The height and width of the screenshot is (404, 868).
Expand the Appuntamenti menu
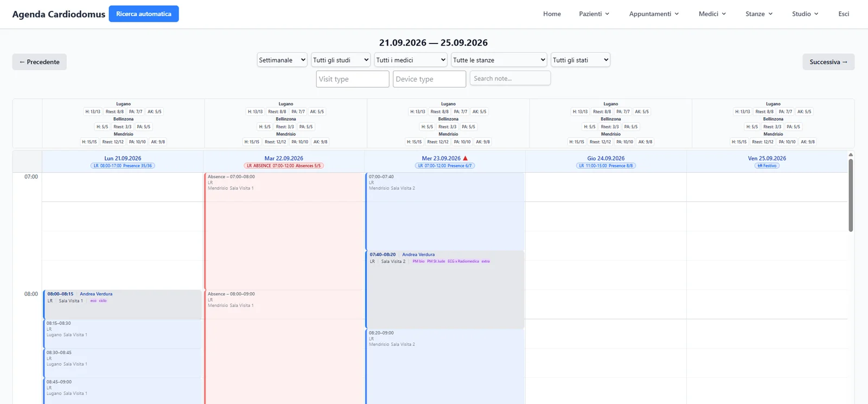[x=654, y=14]
